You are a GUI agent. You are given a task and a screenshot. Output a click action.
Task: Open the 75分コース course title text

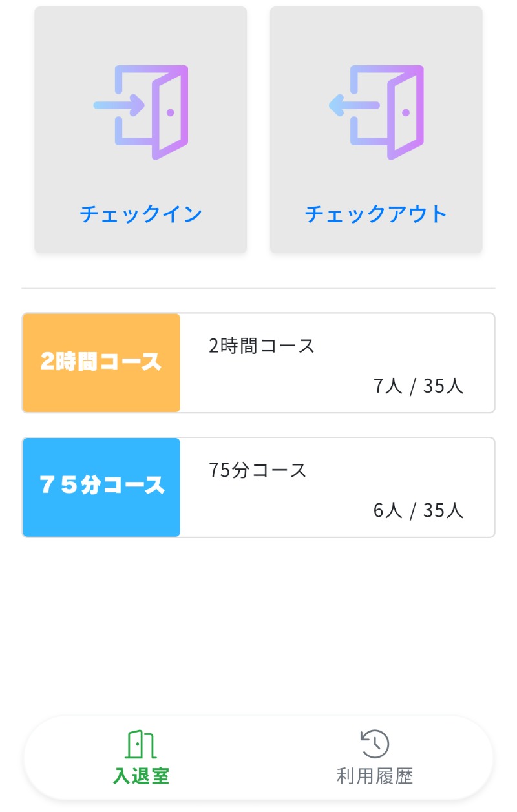click(258, 470)
